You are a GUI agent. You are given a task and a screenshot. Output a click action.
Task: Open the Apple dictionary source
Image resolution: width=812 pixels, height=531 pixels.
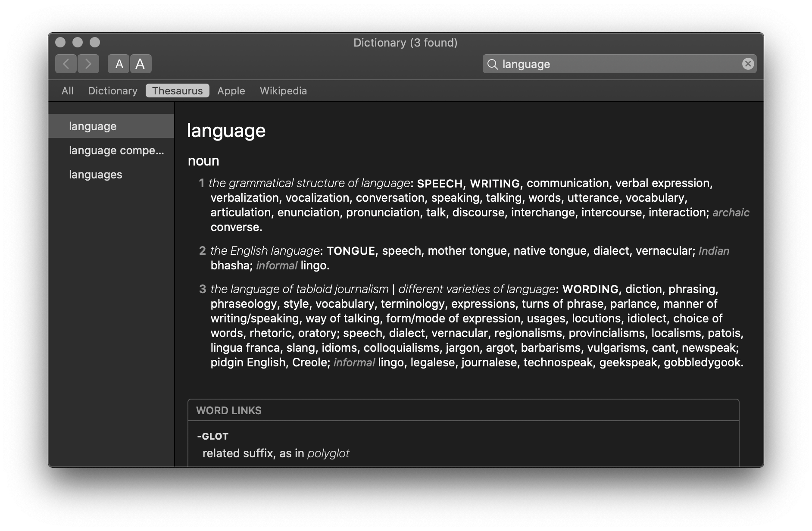[x=231, y=91]
